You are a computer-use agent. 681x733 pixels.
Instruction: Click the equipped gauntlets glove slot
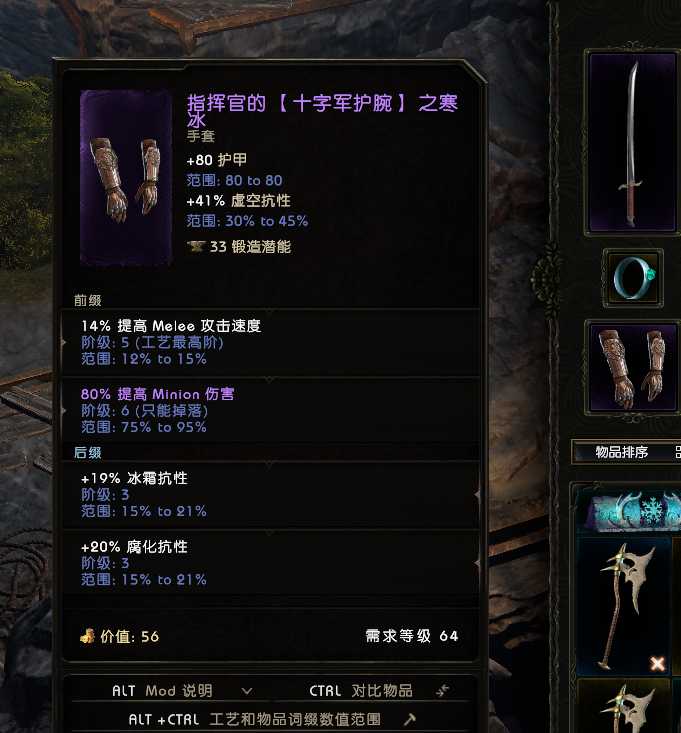[x=633, y=367]
